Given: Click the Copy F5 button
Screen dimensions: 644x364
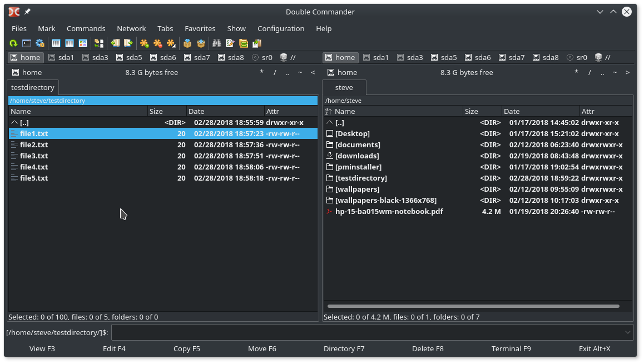Looking at the screenshot, I should (186, 349).
